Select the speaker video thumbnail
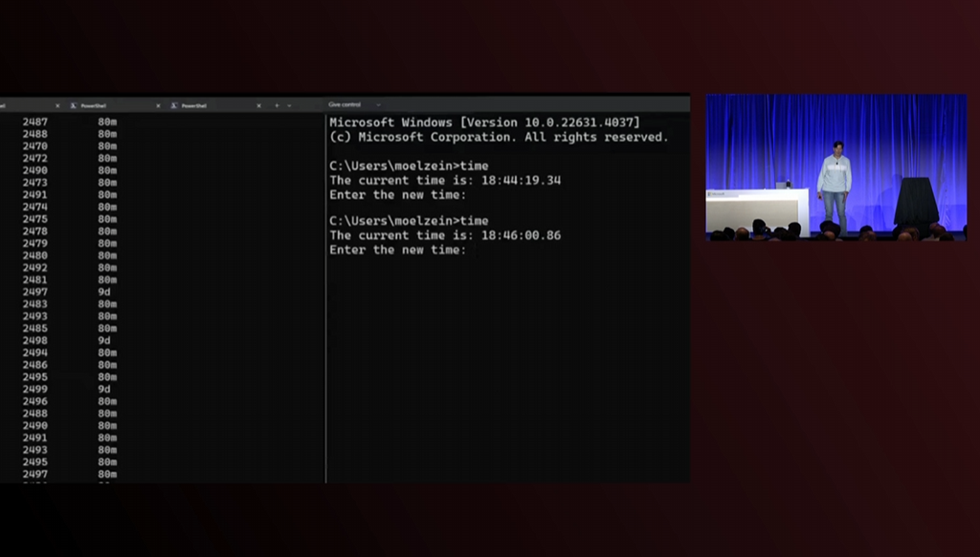Screen dimensions: 980x557 836,167
